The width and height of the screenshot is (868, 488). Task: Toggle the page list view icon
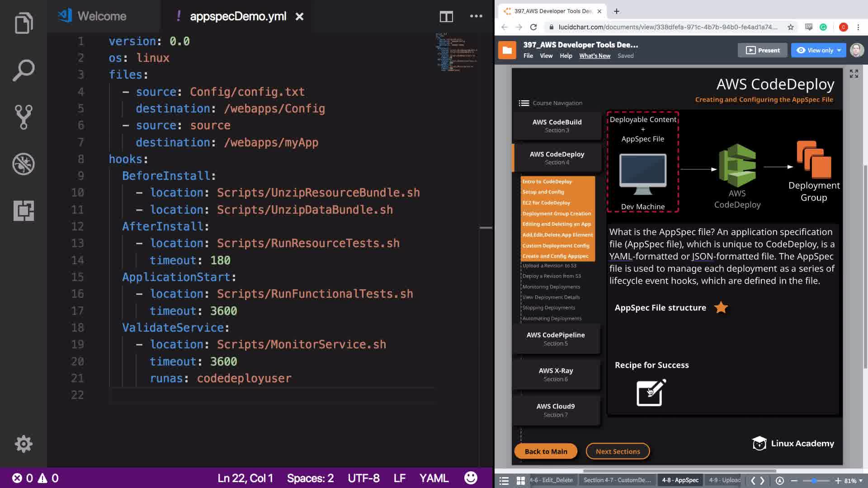point(504,481)
